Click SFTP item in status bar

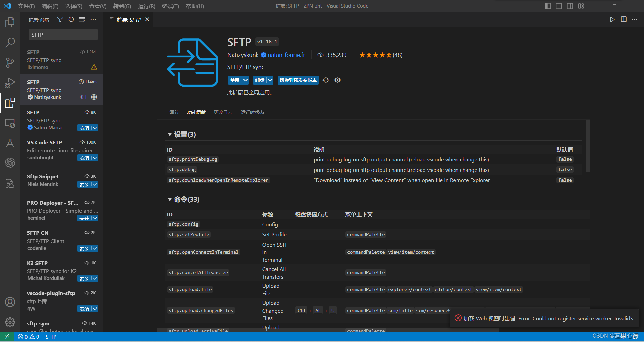pyautogui.click(x=51, y=337)
